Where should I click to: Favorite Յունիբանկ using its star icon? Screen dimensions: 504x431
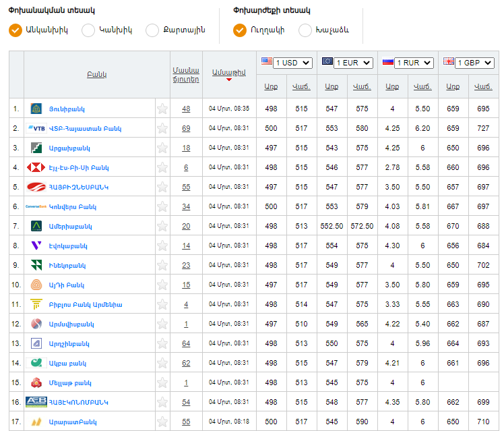(x=162, y=109)
